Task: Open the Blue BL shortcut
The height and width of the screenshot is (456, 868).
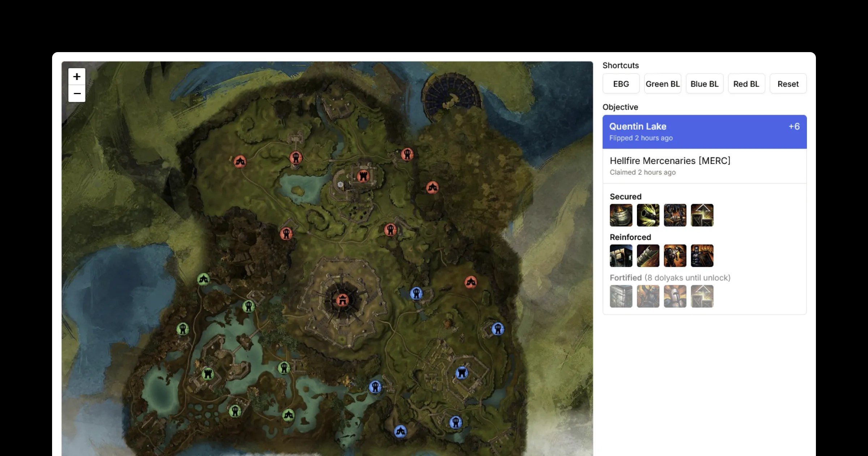Action: point(705,83)
